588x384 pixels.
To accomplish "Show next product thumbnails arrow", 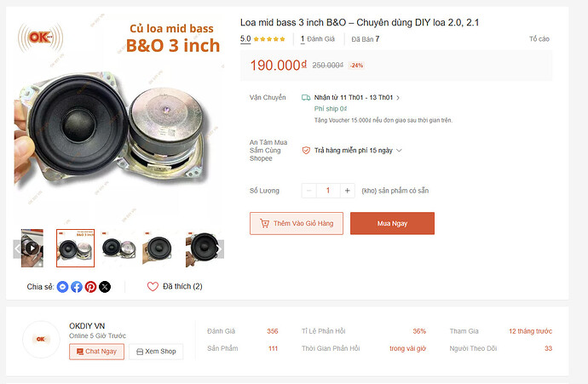I will click(220, 249).
